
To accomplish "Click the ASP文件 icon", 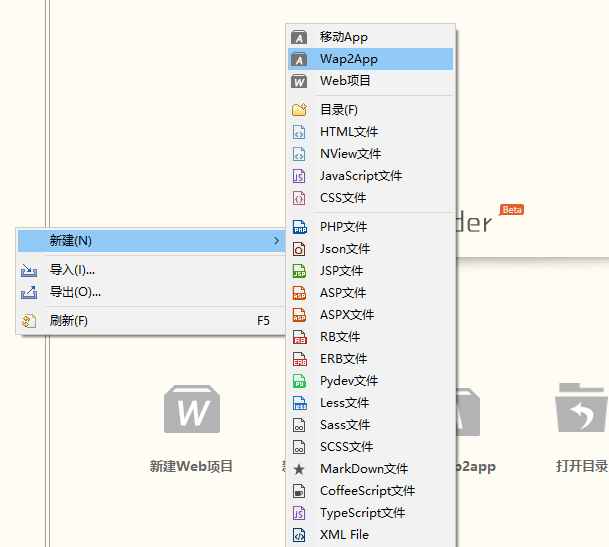I will (299, 293).
